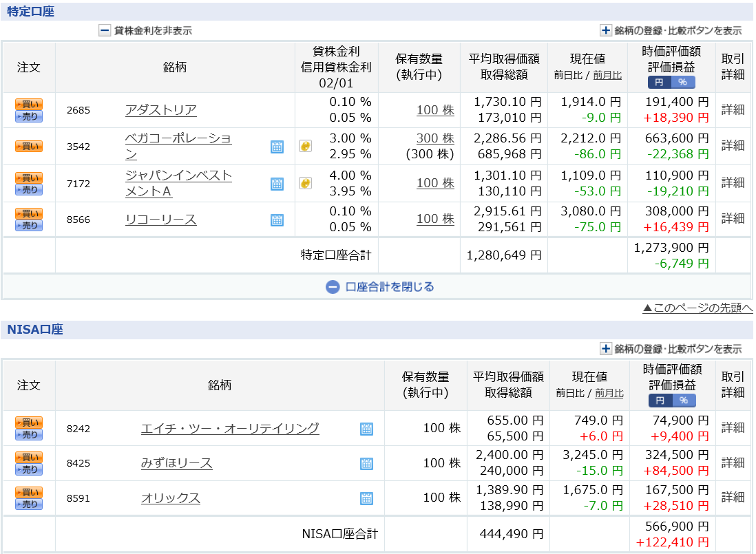Image resolution: width=756 pixels, height=554 pixels.
Task: Open the エイチ・ツー・オーリテイリング stock link
Action: pyautogui.click(x=230, y=428)
